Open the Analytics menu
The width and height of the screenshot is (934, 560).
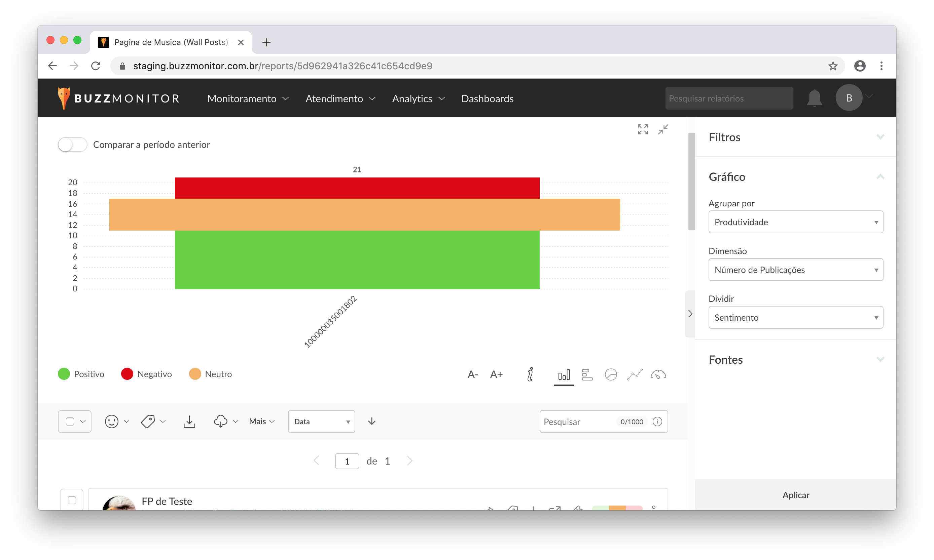[418, 98]
